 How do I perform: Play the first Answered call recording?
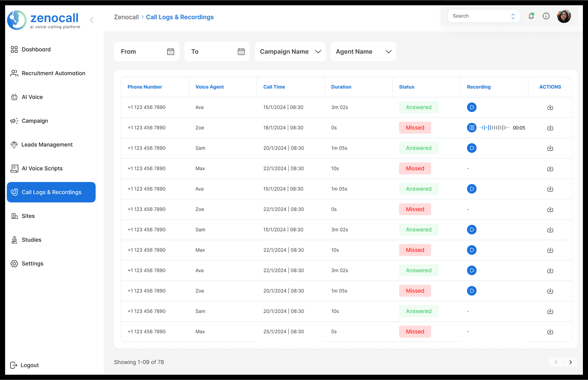pos(472,107)
